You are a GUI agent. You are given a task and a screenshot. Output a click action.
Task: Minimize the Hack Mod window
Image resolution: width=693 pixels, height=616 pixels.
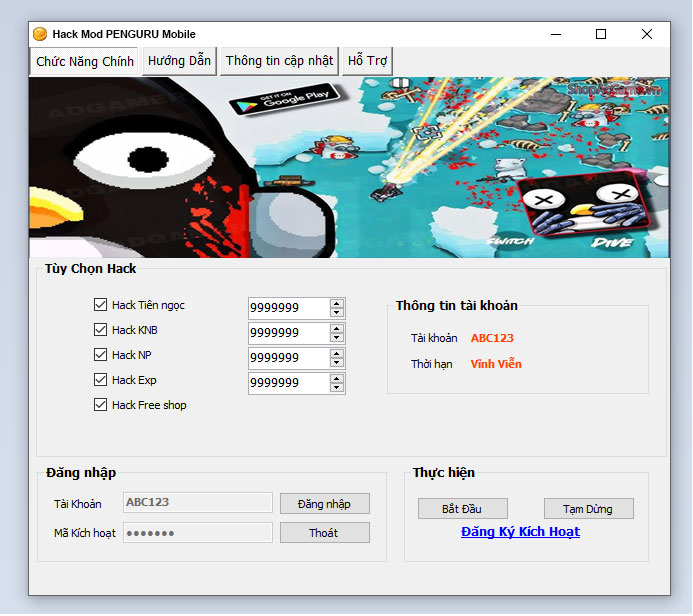[555, 34]
